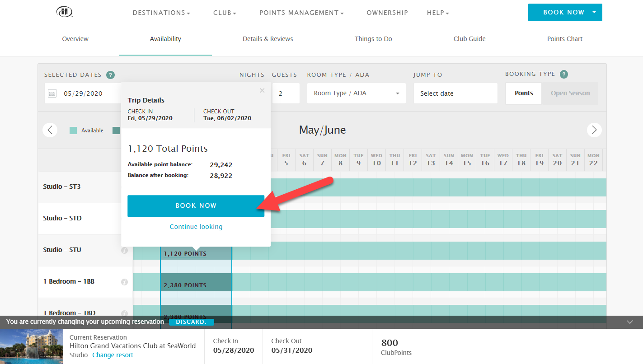Viewport: 643px width, 364px height.
Task: Click Continue looking link
Action: [196, 227]
